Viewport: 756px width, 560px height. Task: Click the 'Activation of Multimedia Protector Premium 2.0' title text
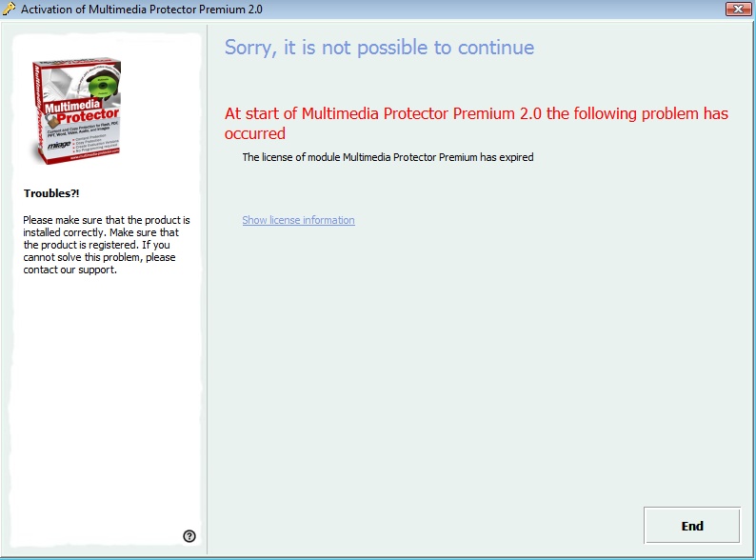click(x=142, y=10)
